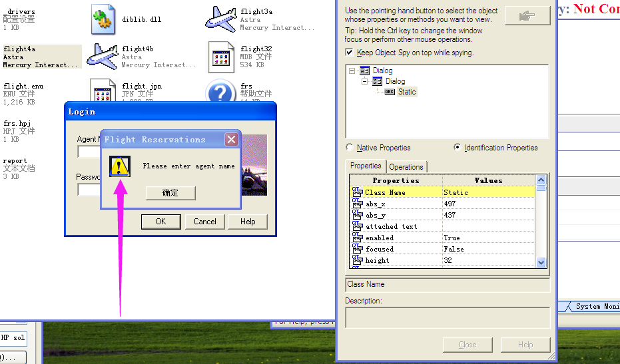This screenshot has width=620, height=364.
Task: Select the abs_x property row
Action: click(442, 204)
